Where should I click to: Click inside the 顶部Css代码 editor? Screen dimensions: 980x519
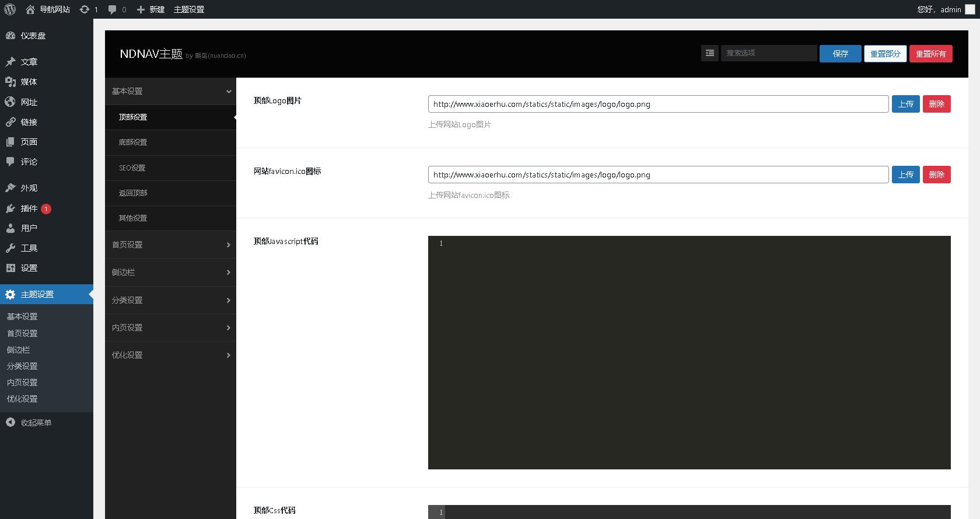coord(689,512)
